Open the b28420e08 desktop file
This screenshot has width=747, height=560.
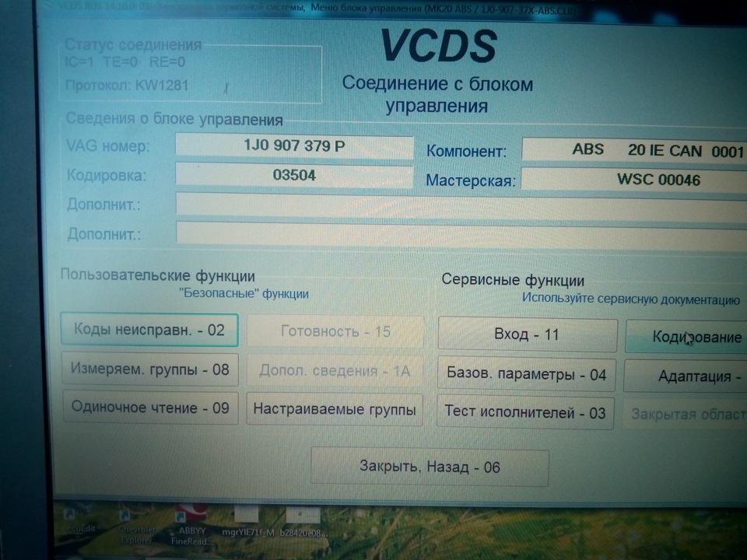[x=303, y=523]
